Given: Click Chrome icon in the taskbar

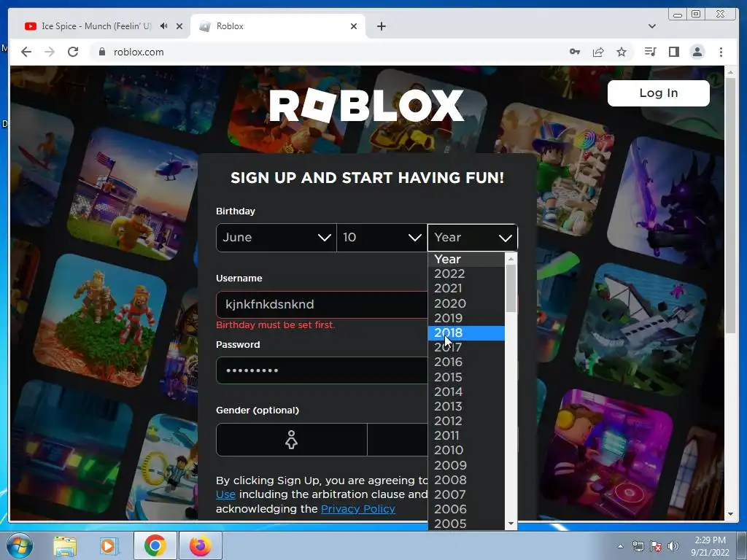Looking at the screenshot, I should tap(155, 545).
